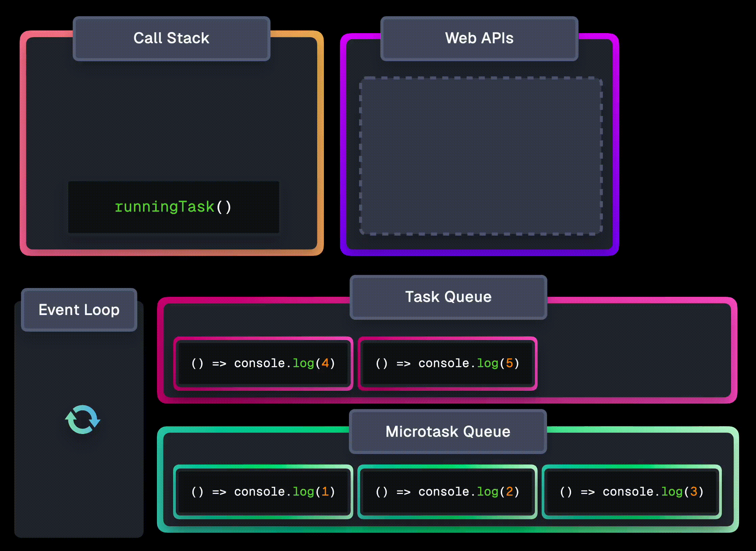Click the console.log(5) task card

[x=447, y=363]
